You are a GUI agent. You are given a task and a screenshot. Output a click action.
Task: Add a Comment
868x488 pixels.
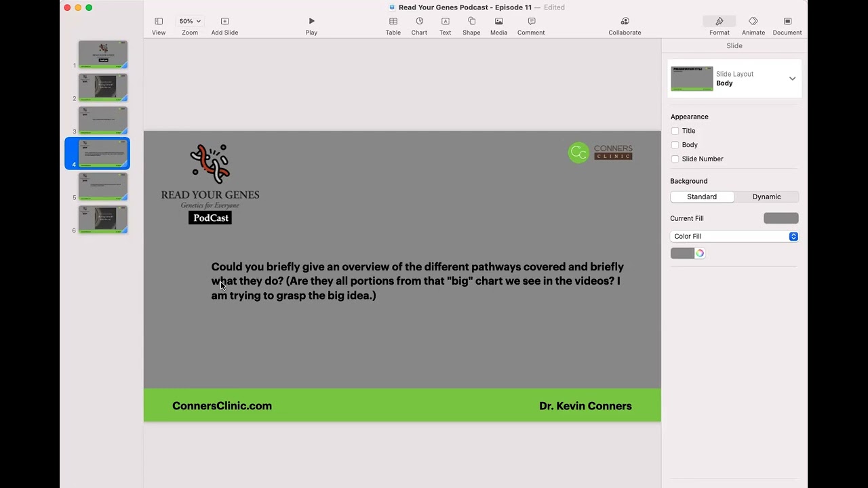[x=531, y=26]
